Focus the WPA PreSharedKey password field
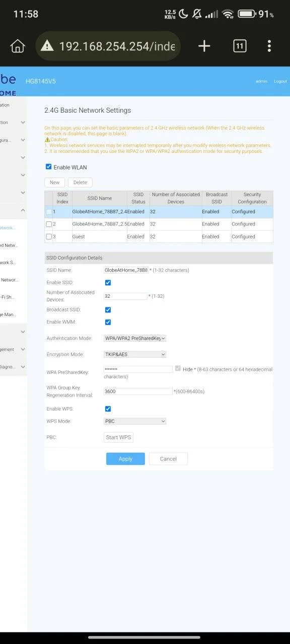Screen dimensions: 290x644 [x=138, y=369]
